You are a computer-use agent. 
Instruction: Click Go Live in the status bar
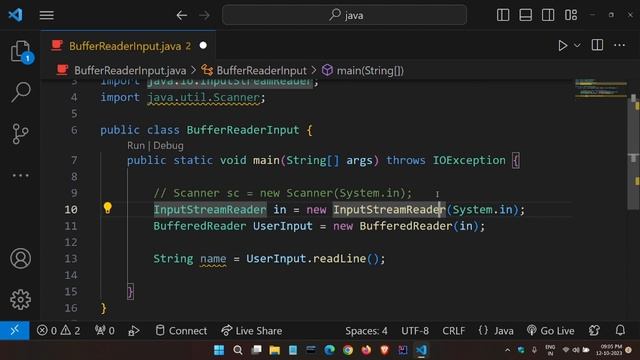551,331
